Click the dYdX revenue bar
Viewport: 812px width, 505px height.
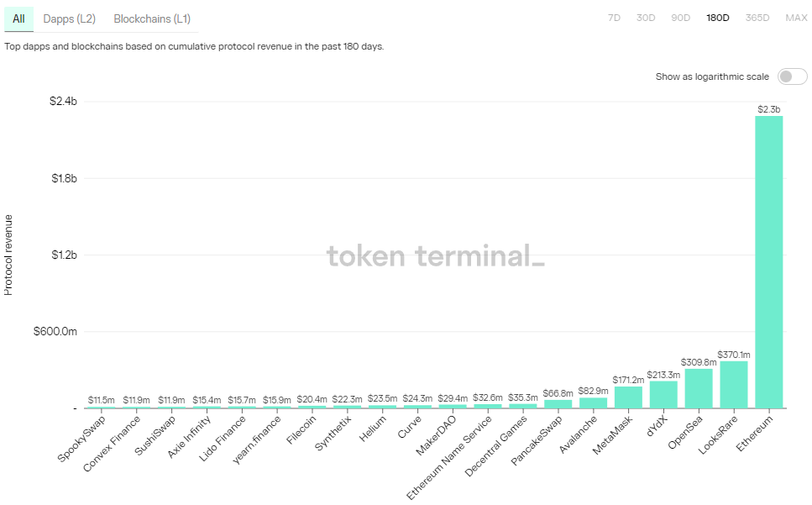pos(663,395)
